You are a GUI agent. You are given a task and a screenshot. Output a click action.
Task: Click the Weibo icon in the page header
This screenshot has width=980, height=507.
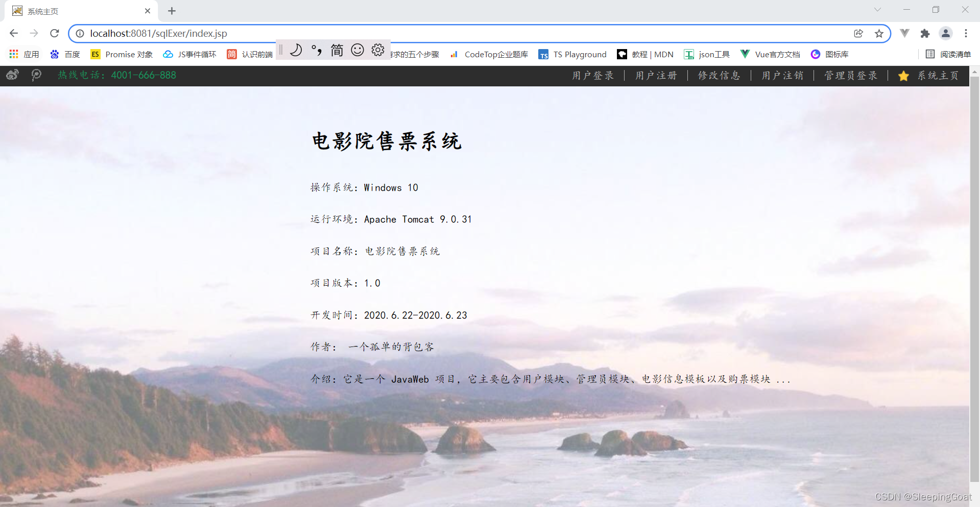point(12,75)
